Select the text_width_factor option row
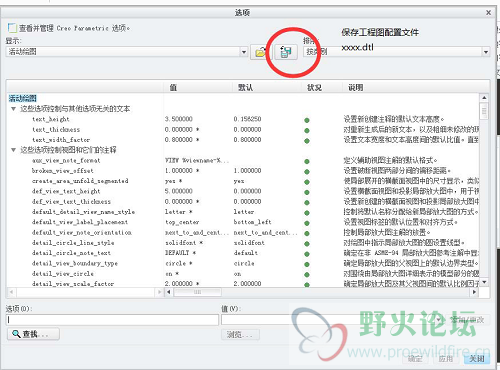The height and width of the screenshot is (370, 500). click(61, 140)
